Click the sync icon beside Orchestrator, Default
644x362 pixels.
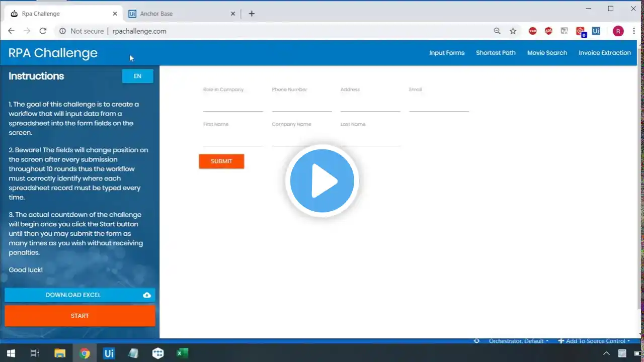point(476,341)
